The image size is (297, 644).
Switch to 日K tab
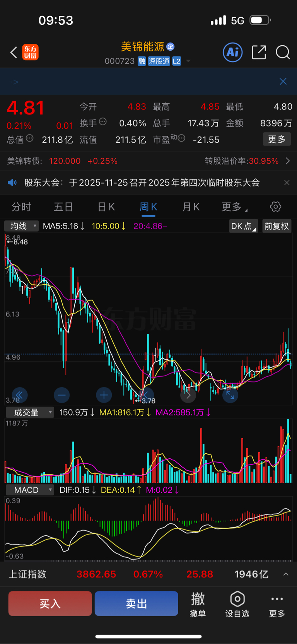click(x=106, y=207)
